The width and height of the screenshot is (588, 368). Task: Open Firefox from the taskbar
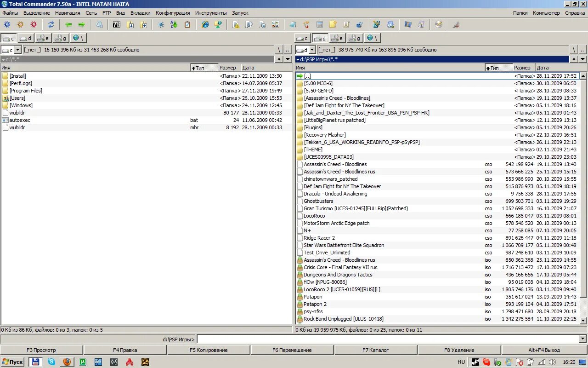(67, 362)
